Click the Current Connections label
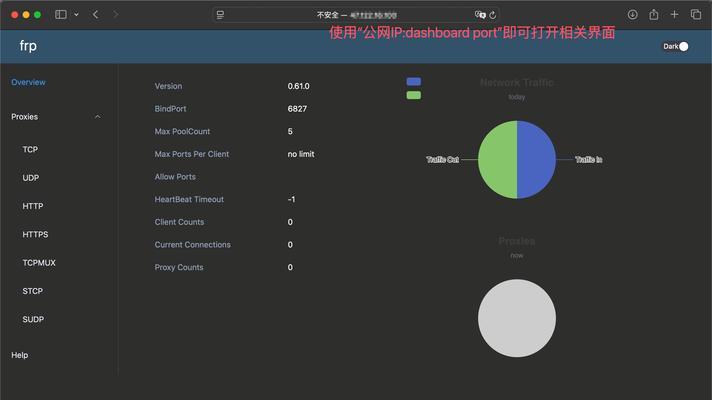Image resolution: width=712 pixels, height=400 pixels. point(193,245)
